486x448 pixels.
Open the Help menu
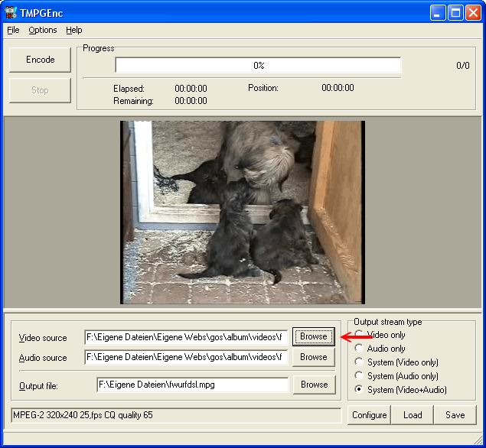[x=74, y=30]
